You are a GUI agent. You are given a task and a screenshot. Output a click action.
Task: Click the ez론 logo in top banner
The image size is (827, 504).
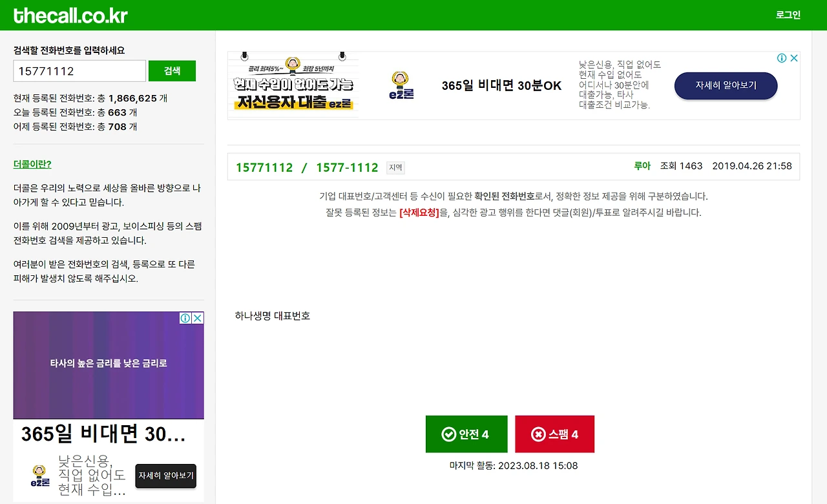pyautogui.click(x=401, y=86)
